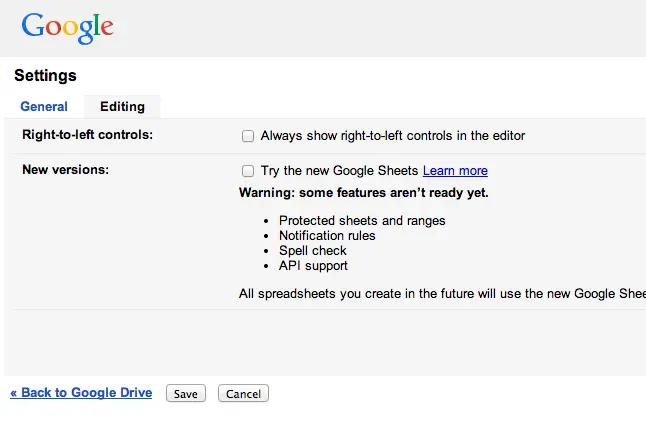Viewport: 646px width, 422px height.
Task: Select the 'Right-to-left controls:' row label
Action: click(87, 135)
